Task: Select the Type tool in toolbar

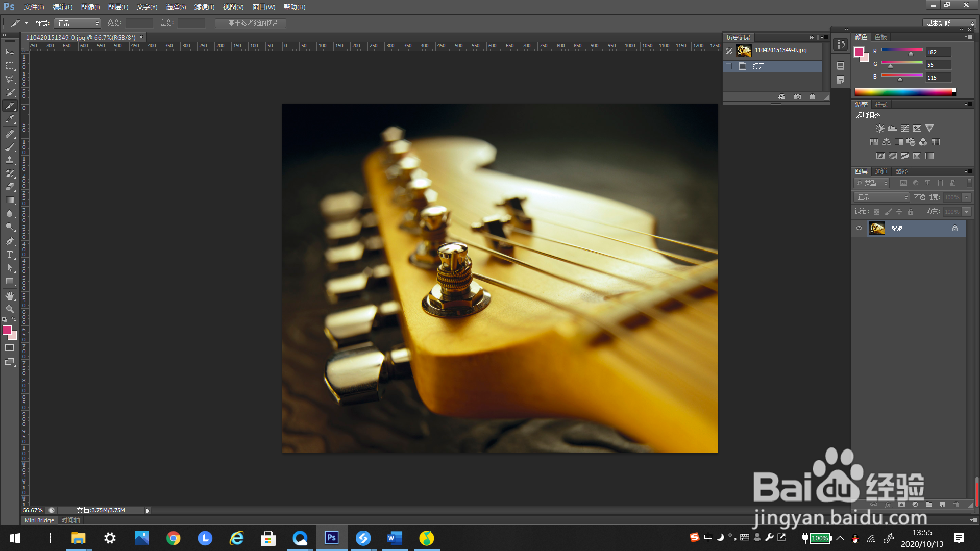Action: 10,255
